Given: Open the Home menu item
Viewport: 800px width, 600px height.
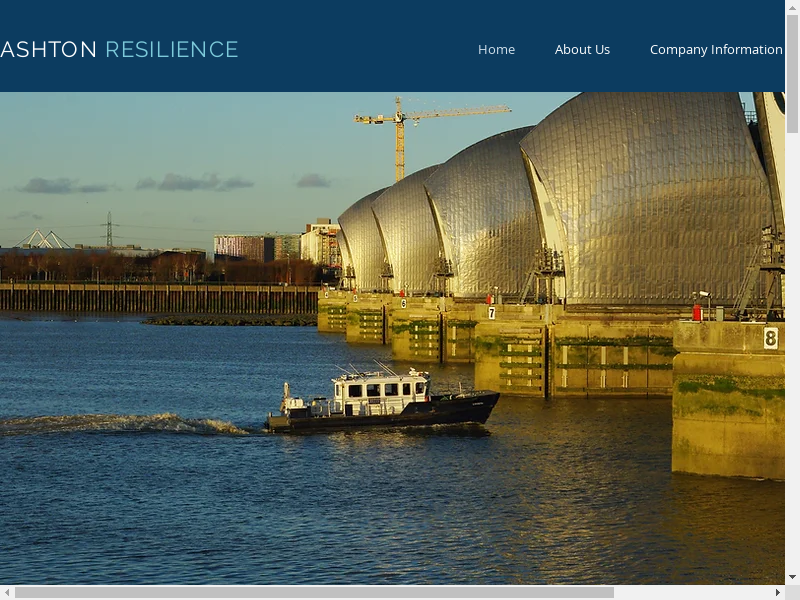Looking at the screenshot, I should 496,49.
